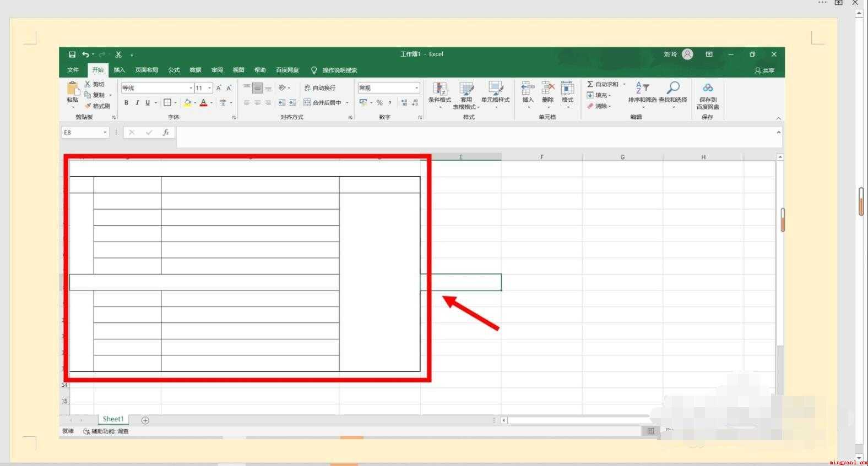This screenshot has width=868, height=466.
Task: Switch to View (视图) tab
Action: click(238, 70)
